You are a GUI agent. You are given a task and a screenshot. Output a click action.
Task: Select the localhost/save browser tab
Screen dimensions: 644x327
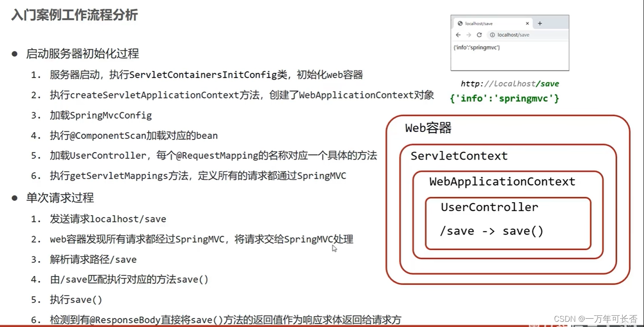493,23
